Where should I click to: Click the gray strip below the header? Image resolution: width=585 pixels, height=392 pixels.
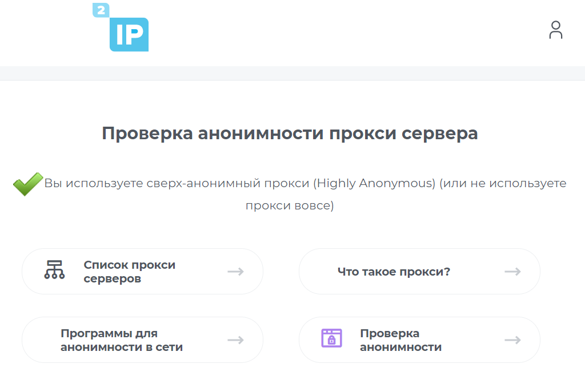tap(292, 73)
